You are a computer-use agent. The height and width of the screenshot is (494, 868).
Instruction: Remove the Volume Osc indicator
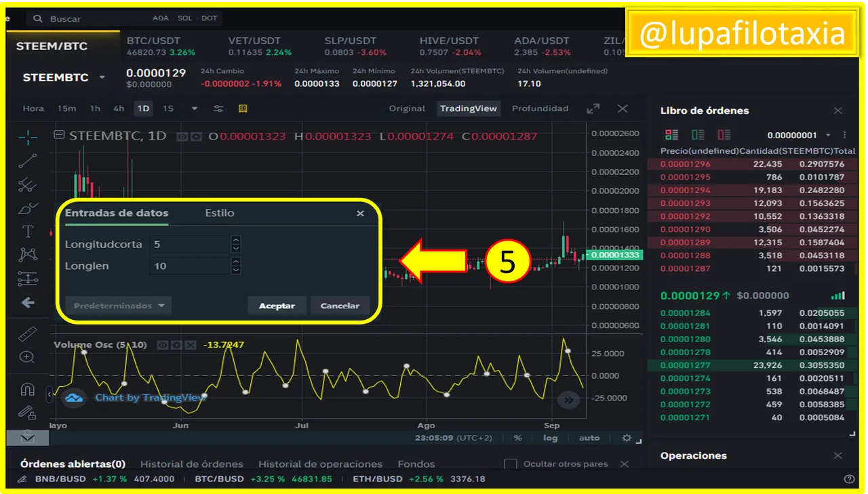coord(191,345)
